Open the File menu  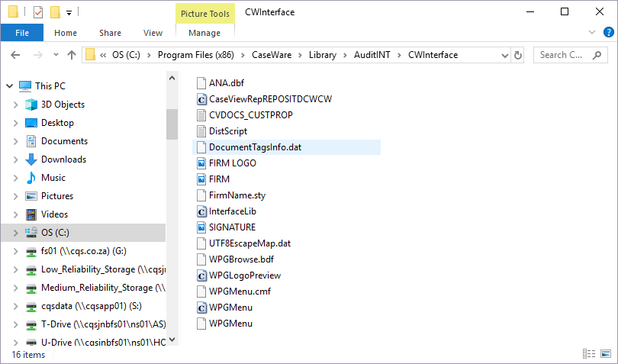pos(22,33)
